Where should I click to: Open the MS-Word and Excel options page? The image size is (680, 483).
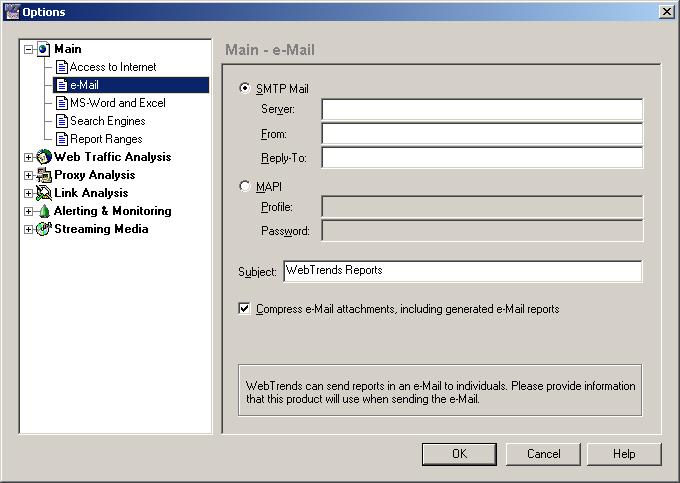coord(117,103)
